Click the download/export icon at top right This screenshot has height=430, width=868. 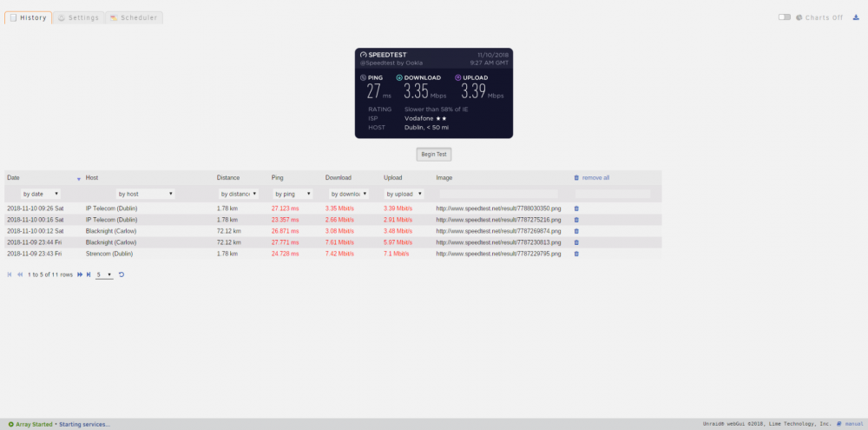(x=856, y=17)
